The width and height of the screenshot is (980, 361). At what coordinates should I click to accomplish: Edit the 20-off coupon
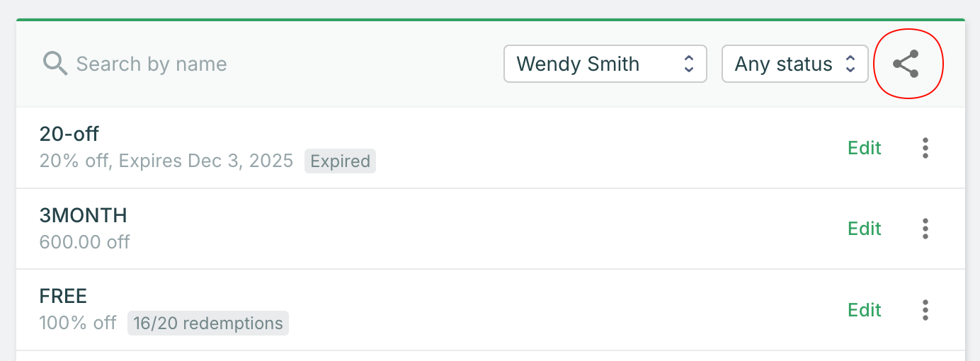(x=865, y=148)
